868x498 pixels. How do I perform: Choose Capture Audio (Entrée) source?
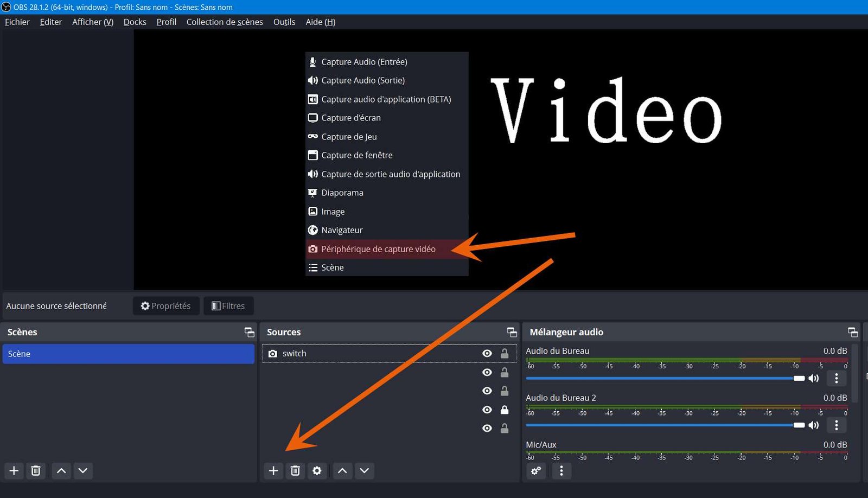(387, 62)
